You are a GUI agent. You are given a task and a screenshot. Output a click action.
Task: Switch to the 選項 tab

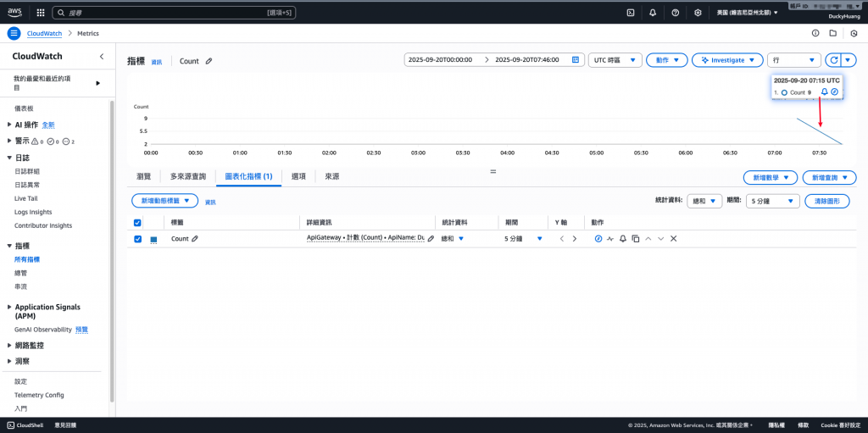[x=299, y=176]
